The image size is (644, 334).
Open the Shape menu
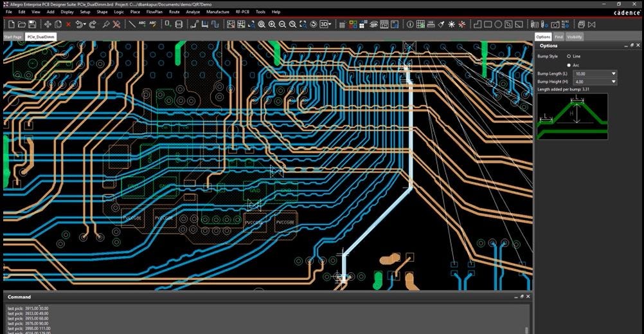[102, 12]
